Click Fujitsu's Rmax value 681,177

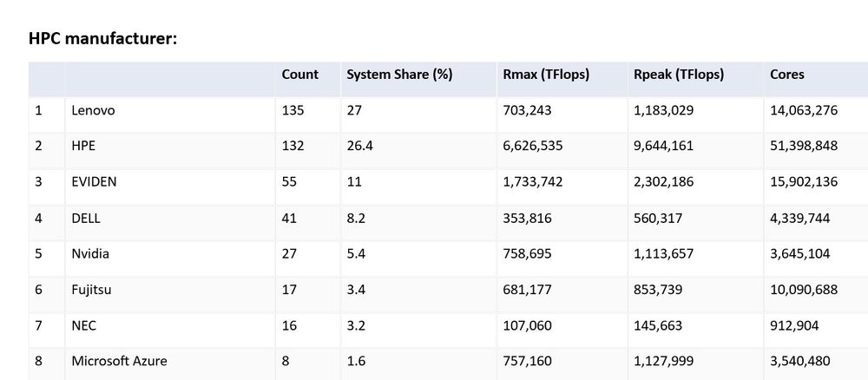(527, 290)
